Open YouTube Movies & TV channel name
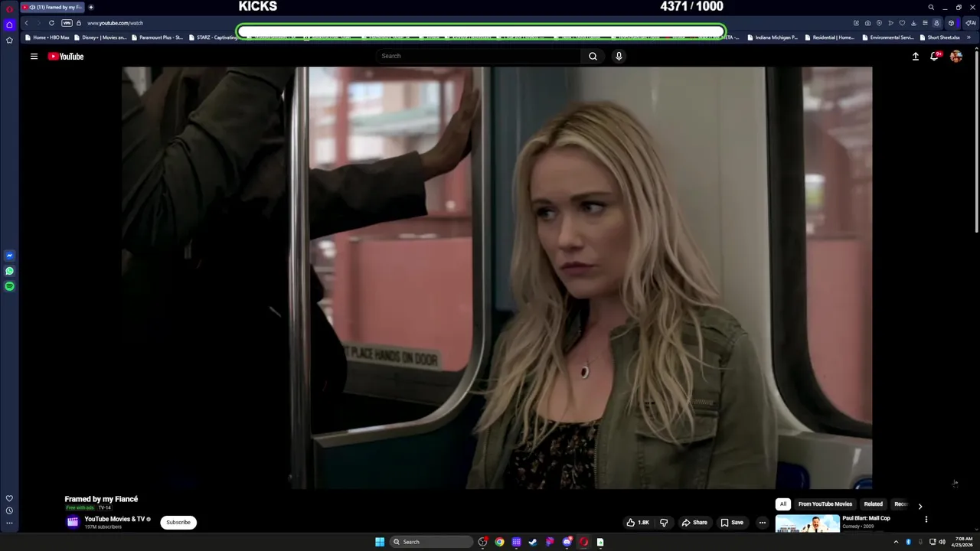 [114, 519]
